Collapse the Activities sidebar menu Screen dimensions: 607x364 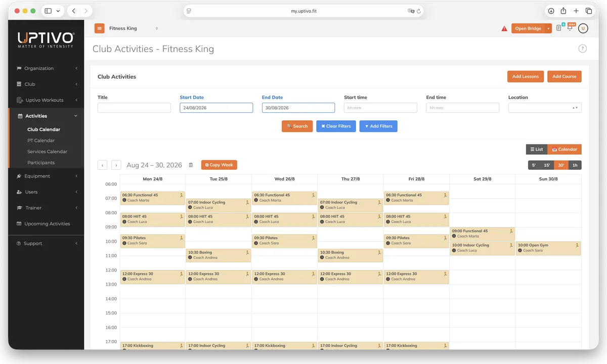pyautogui.click(x=46, y=116)
